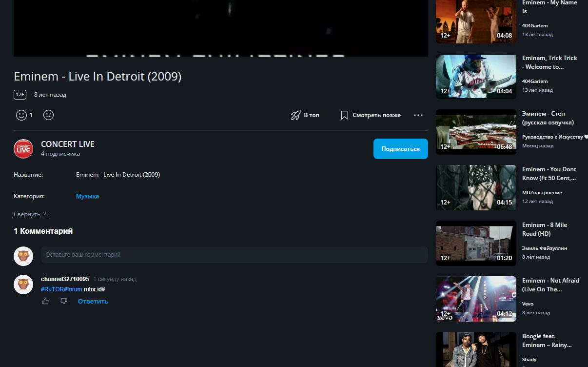
Task: Click the title 'Эминем - Стен (русская озвучка)'
Action: point(548,118)
